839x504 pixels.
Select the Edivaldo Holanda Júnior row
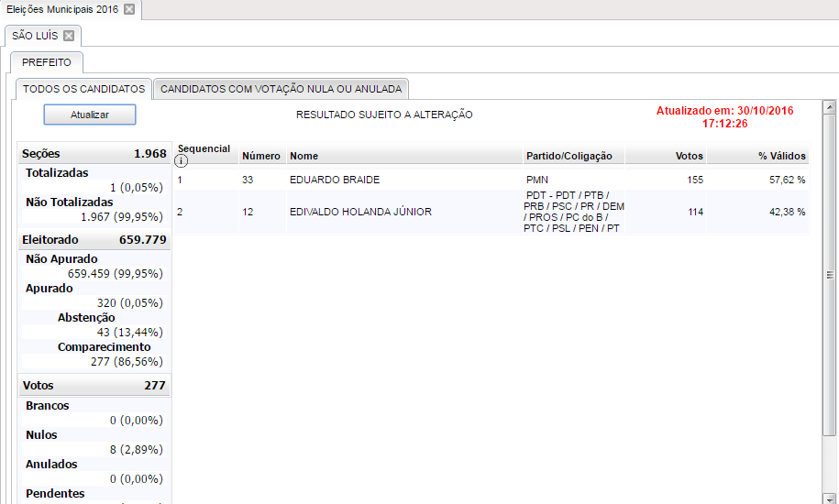(x=359, y=212)
